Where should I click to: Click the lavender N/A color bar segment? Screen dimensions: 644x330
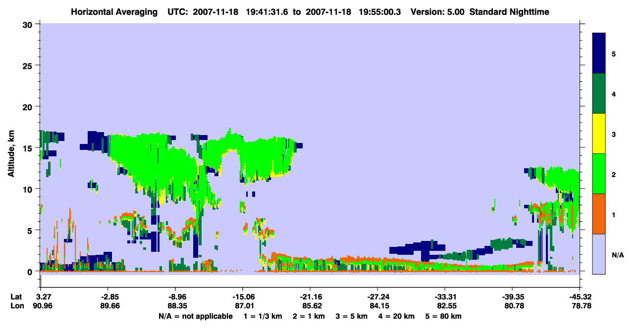tap(599, 254)
